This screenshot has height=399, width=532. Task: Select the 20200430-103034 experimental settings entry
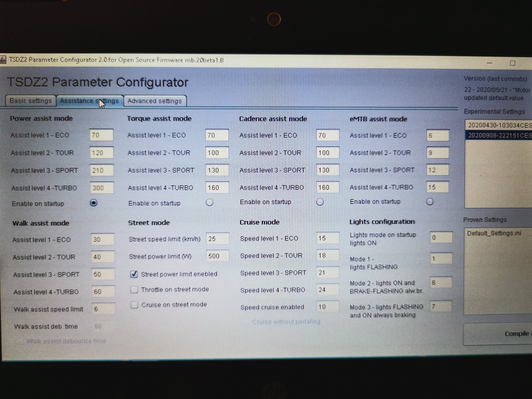[x=499, y=125]
